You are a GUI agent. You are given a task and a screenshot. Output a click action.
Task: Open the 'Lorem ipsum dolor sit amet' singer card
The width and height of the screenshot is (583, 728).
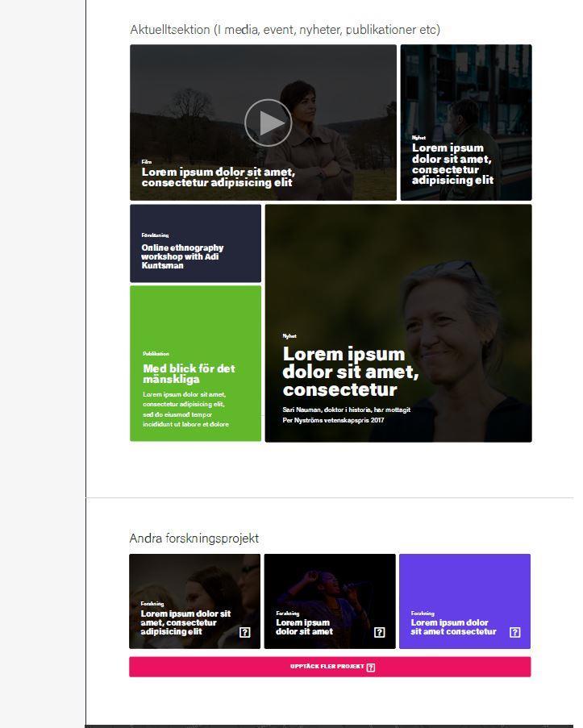330,601
